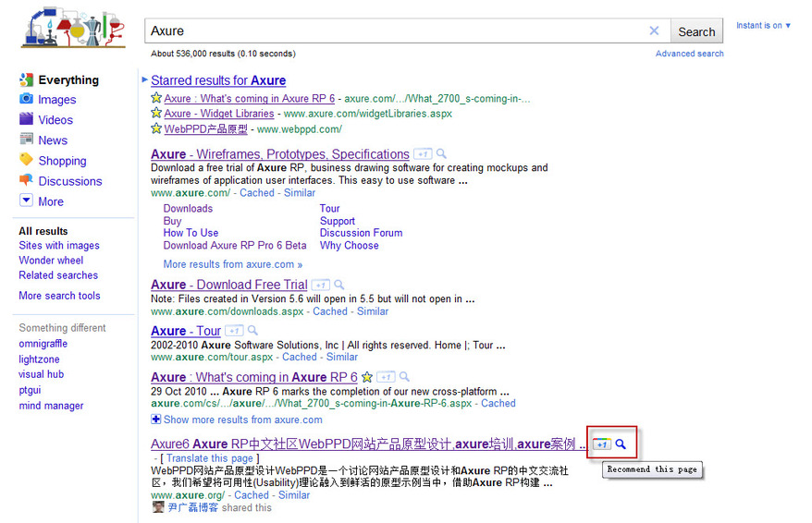Search for lightzone instead
Screen dimensions: 812x523
coord(39,359)
